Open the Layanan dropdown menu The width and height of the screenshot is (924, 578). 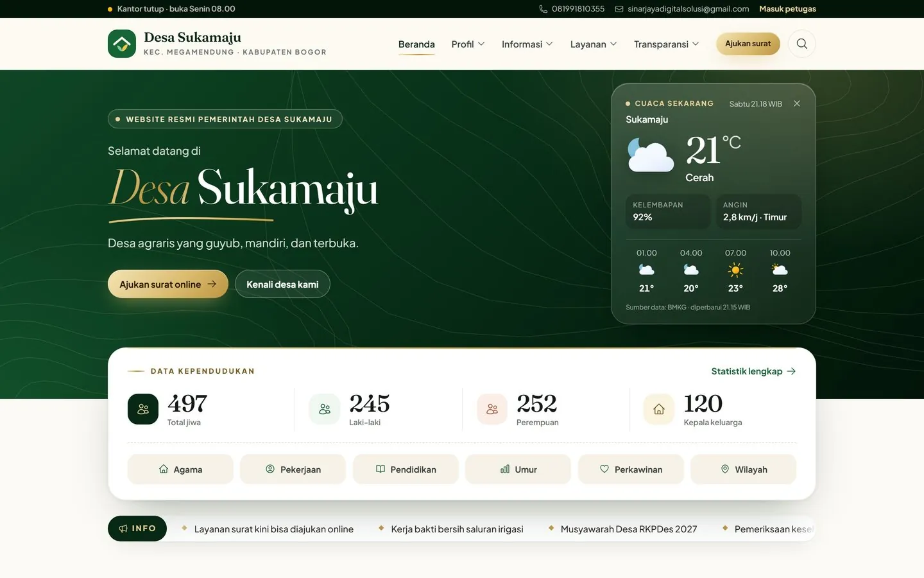click(x=594, y=44)
